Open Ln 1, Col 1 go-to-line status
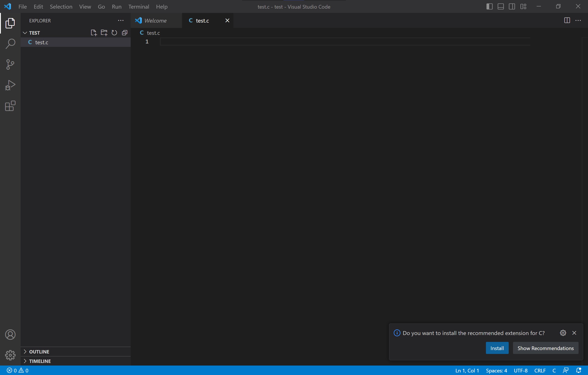This screenshot has width=588, height=375. pyautogui.click(x=467, y=370)
